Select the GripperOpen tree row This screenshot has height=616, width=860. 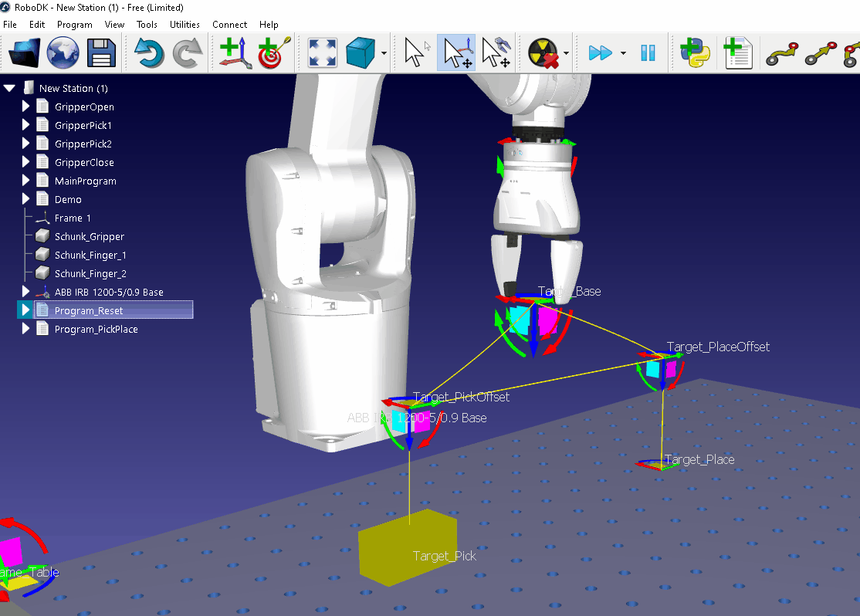click(84, 107)
